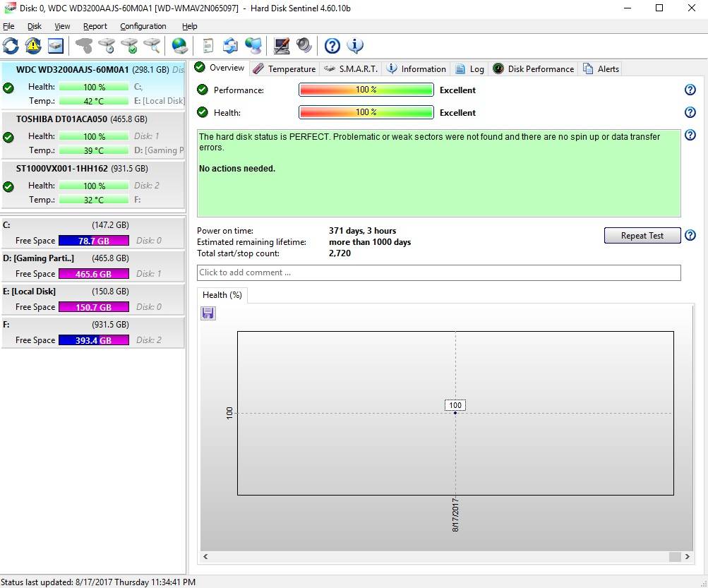Click green check icon of WDC disk
Viewport: 708px width, 588px height.
8,88
